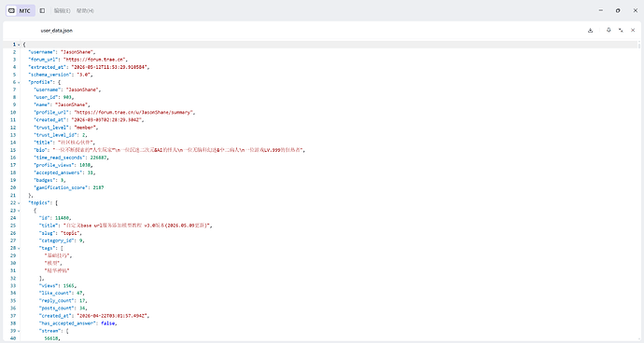644x343 pixels.
Task: Click the vertical scrollbar thumb in the editor
Action: (639, 45)
